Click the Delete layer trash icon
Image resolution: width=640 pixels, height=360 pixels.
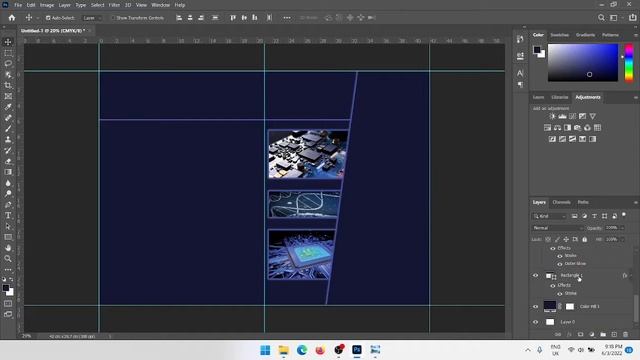tap(626, 334)
